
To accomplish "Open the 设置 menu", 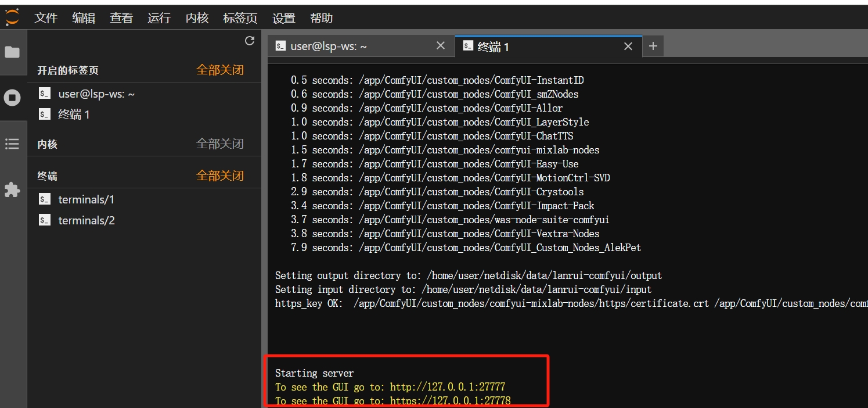I will pos(284,18).
